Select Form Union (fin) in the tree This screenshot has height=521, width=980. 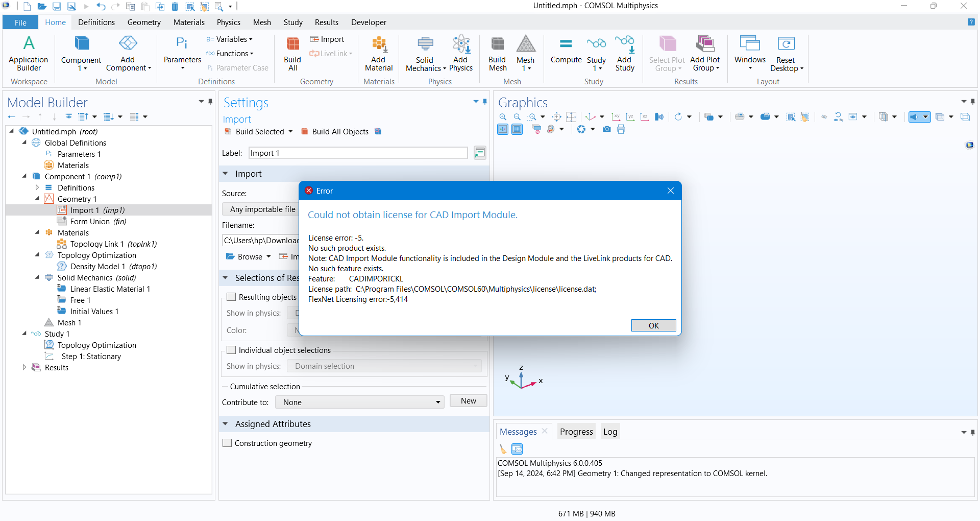point(91,221)
